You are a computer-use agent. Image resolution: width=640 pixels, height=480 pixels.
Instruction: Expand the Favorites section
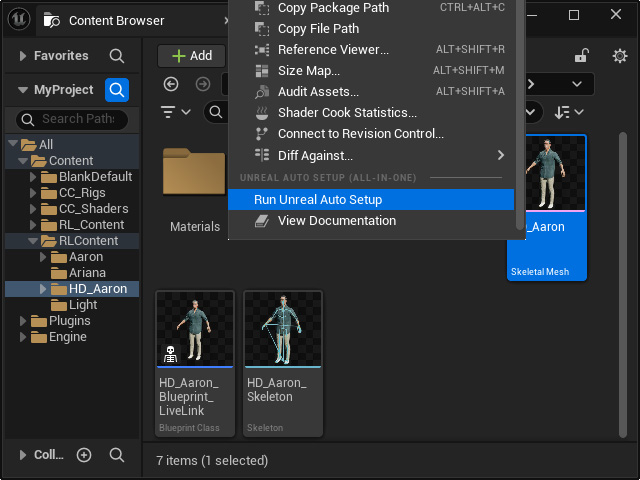point(23,56)
